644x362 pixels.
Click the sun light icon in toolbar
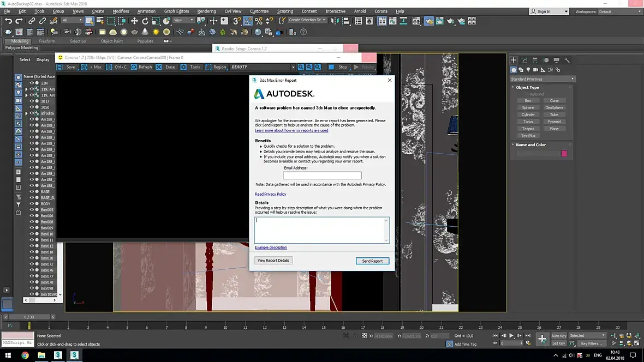tap(156, 32)
